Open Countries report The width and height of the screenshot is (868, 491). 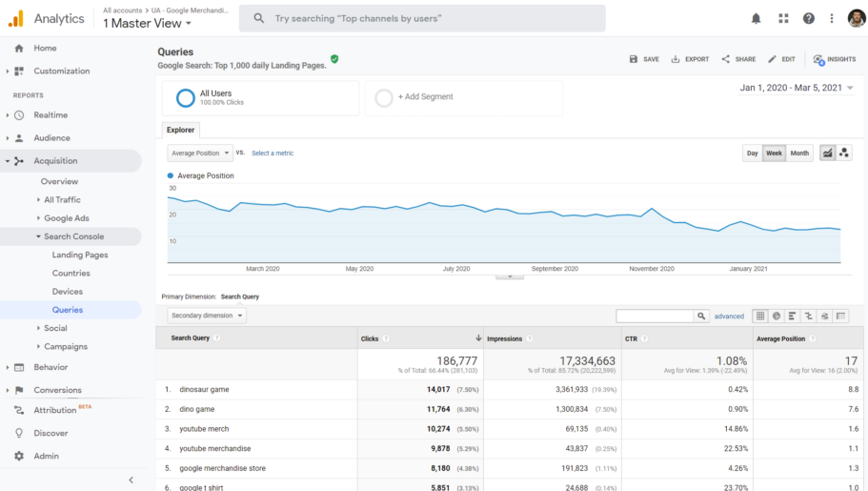pos(71,274)
